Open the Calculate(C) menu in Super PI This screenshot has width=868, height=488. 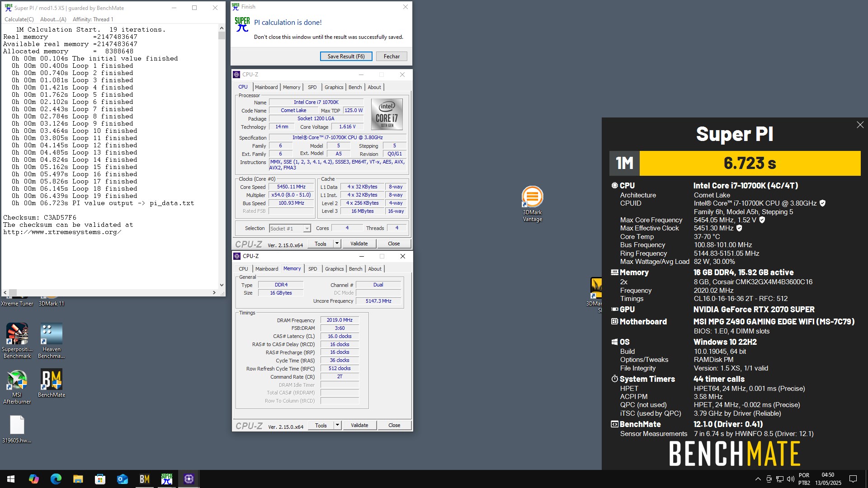pyautogui.click(x=19, y=19)
